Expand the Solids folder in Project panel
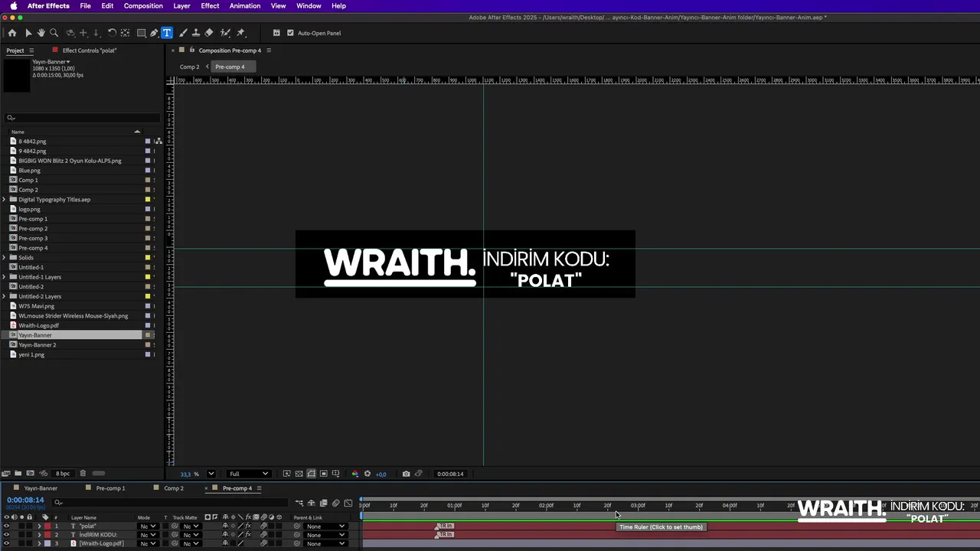This screenshot has height=551, width=980. coord(4,258)
